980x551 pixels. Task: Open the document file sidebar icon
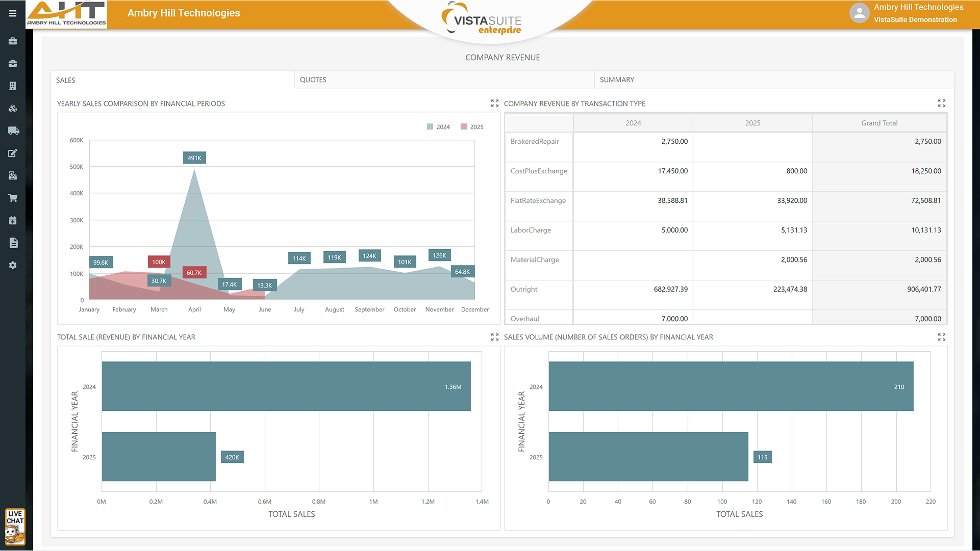coord(13,243)
